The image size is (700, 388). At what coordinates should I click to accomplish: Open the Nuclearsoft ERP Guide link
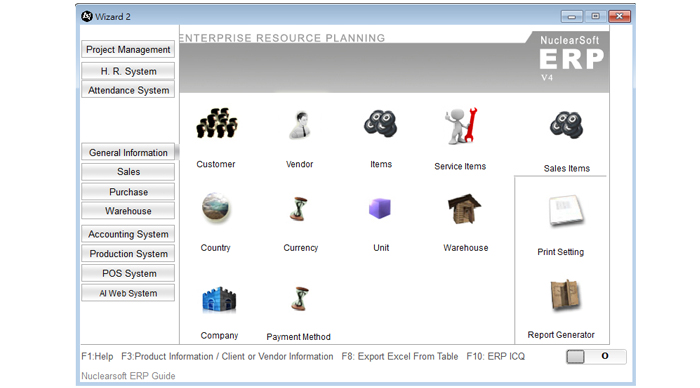(x=128, y=376)
